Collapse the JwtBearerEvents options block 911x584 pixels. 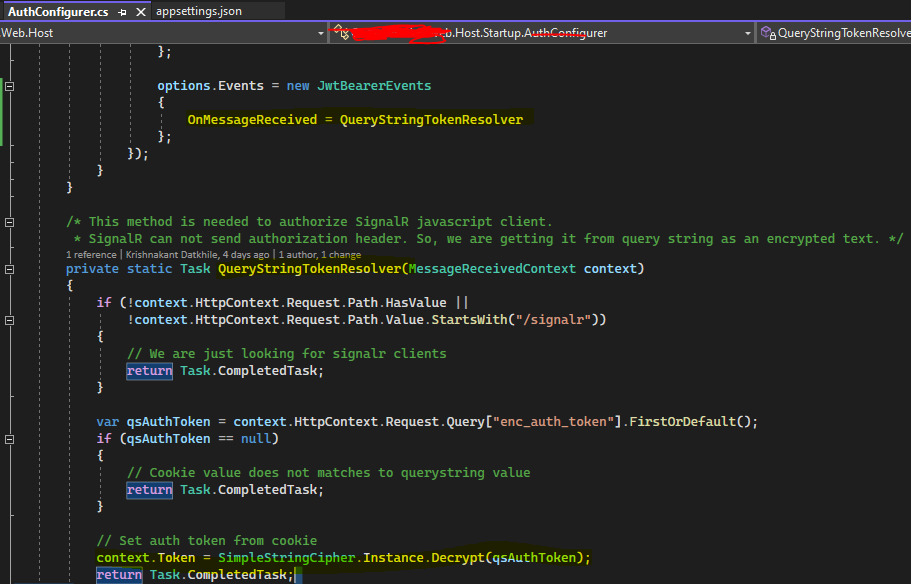pyautogui.click(x=8, y=87)
